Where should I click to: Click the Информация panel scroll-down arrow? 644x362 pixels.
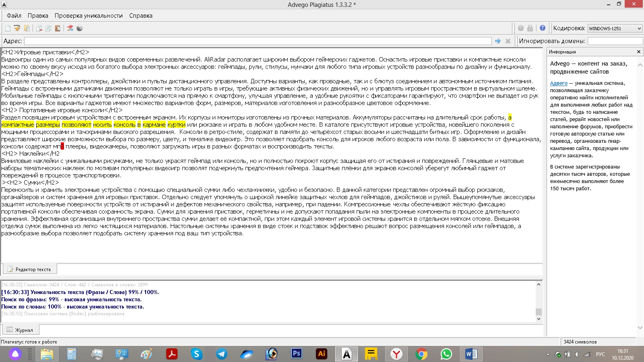point(640,328)
